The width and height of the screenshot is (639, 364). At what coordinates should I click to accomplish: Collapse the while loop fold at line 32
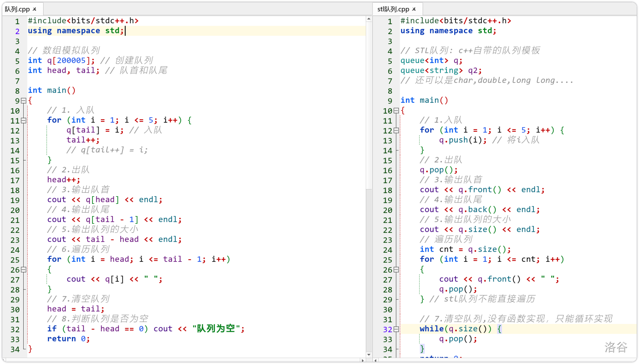click(x=396, y=329)
